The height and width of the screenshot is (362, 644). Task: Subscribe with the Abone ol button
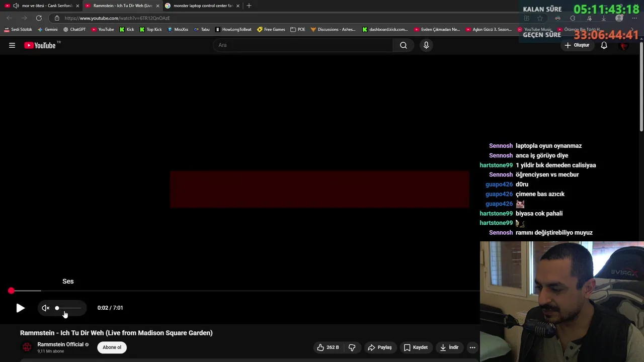pyautogui.click(x=112, y=347)
